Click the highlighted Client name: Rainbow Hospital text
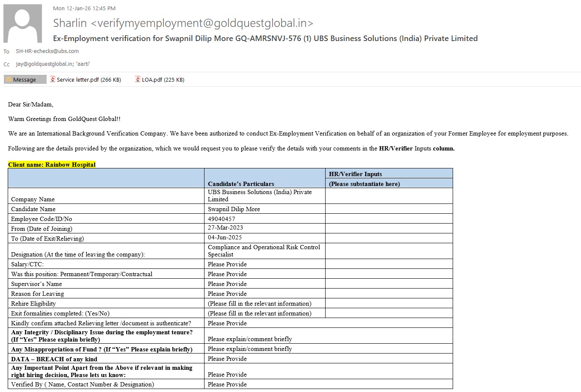This screenshot has width=581, height=392. (52, 165)
